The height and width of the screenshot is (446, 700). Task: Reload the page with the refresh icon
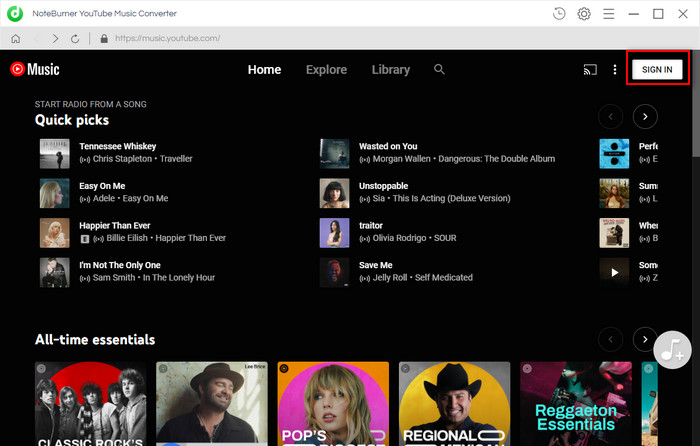point(75,39)
